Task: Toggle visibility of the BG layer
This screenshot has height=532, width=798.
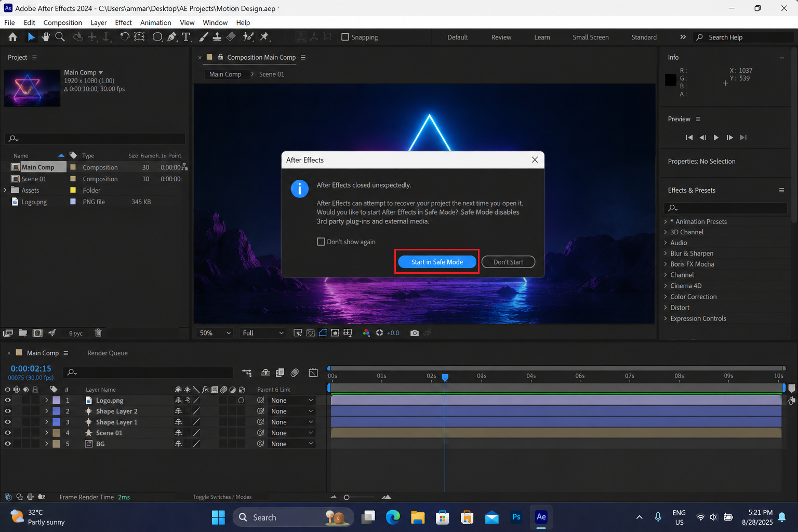Action: (x=7, y=444)
